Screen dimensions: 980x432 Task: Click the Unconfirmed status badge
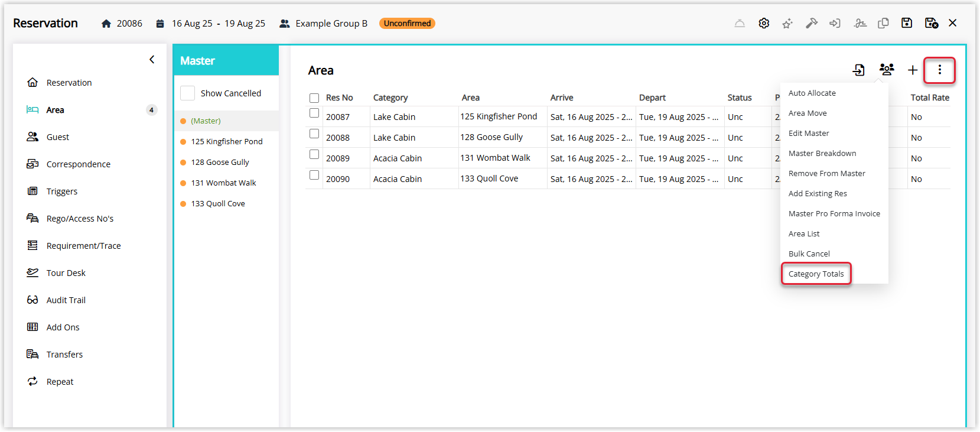(x=407, y=24)
